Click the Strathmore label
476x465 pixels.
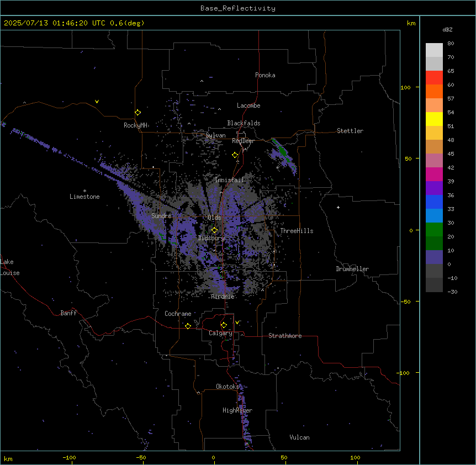point(285,336)
